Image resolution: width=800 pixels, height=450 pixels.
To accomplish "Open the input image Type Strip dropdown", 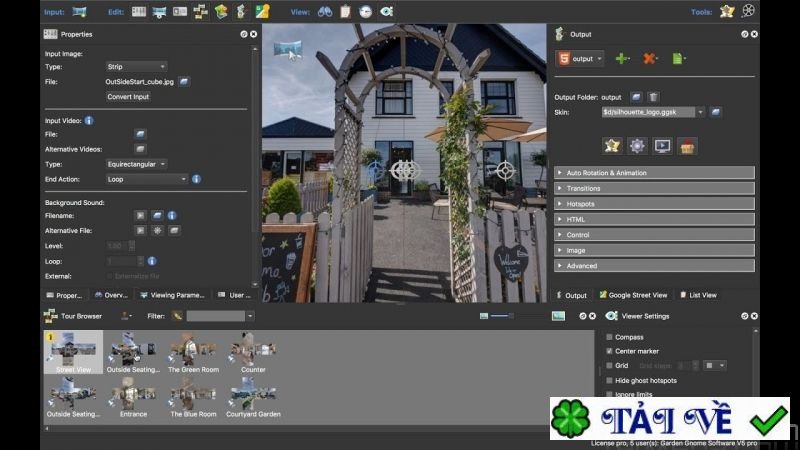I will pyautogui.click(x=136, y=67).
